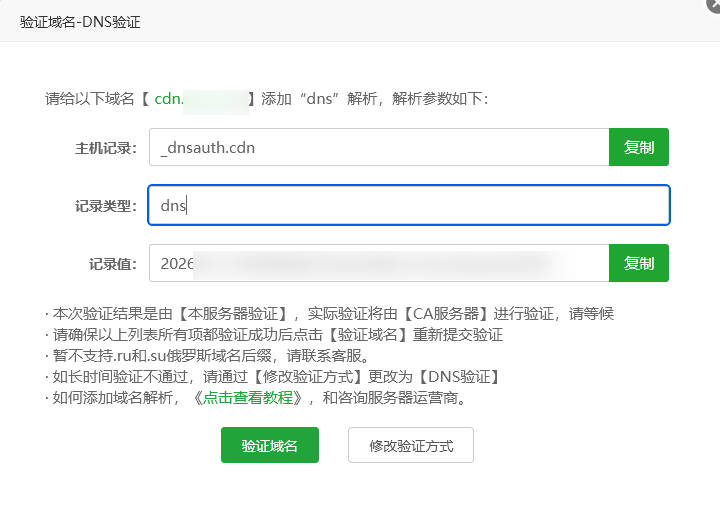This screenshot has width=720, height=506.
Task: Copy the 主机记录 host record value
Action: [x=638, y=147]
